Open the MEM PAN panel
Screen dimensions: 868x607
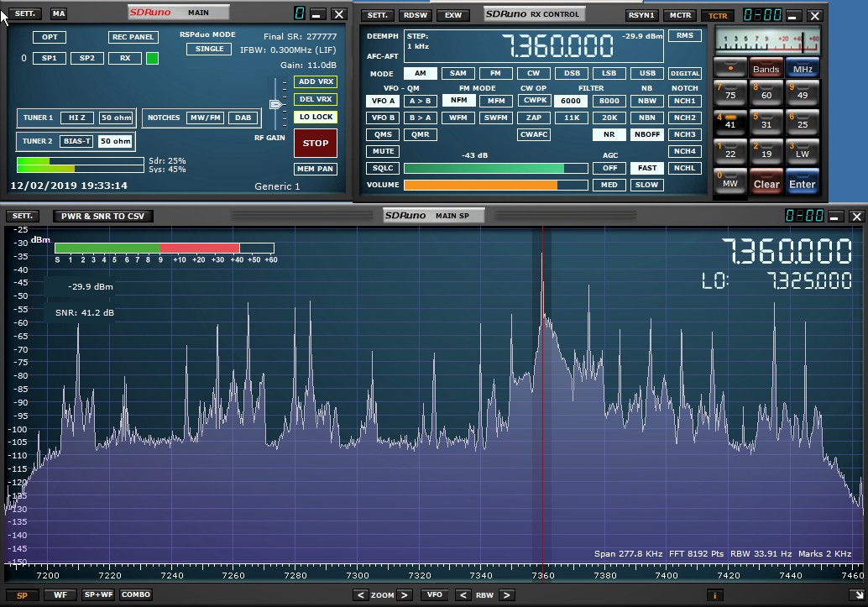point(316,169)
